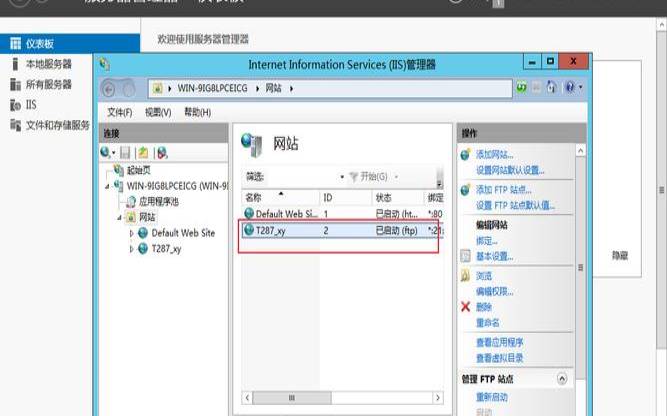667x416 pixels.
Task: Open Basic Settings (基本设置) action
Action: pyautogui.click(x=494, y=256)
